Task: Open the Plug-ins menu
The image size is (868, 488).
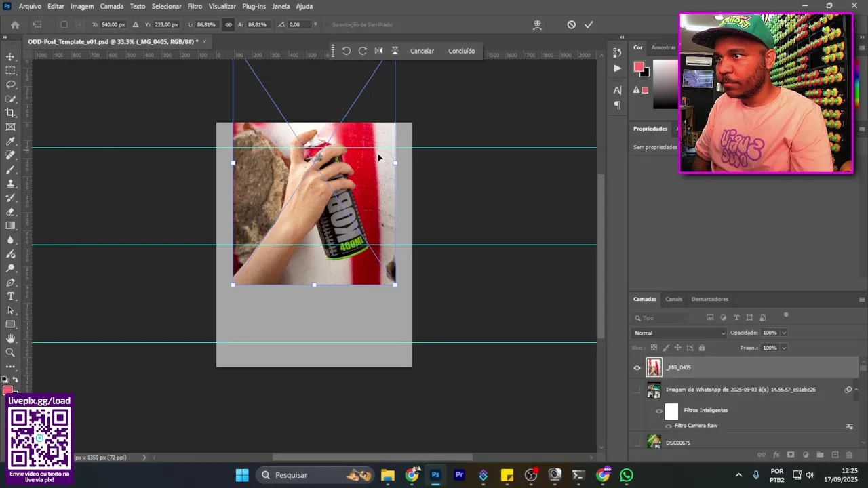Action: [254, 6]
